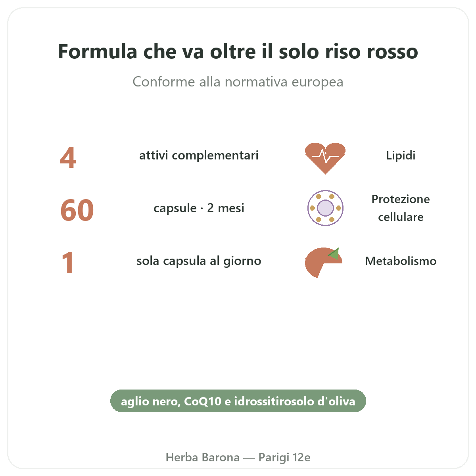This screenshot has width=476, height=476.
Task: Click the purple cell protection icon
Action: point(325,208)
